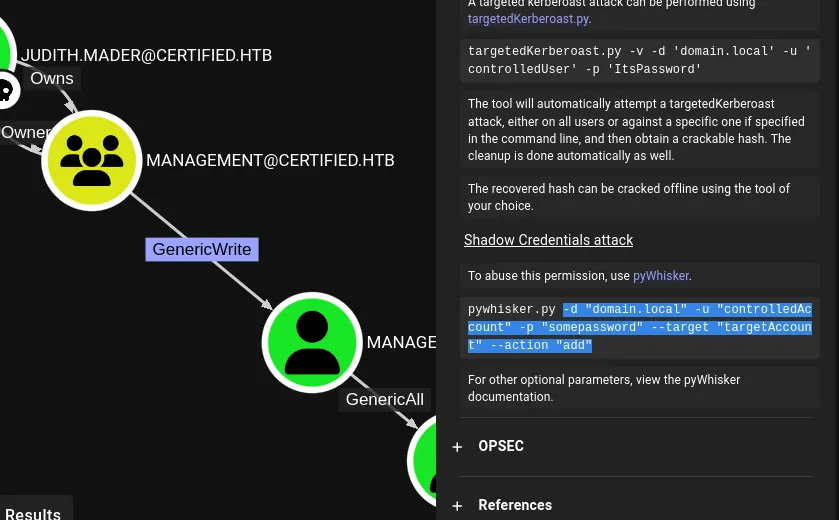Select the MANAGEMENT@CERTIFIED.HTB node label

pyautogui.click(x=270, y=160)
